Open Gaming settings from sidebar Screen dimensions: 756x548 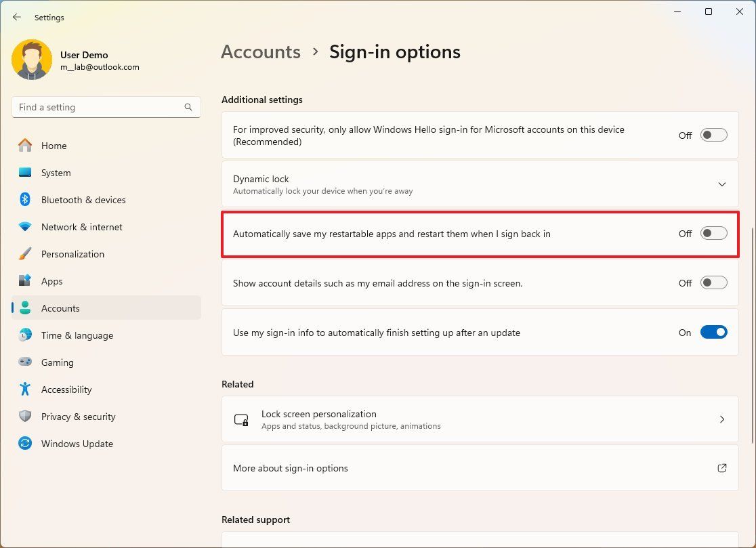coord(58,362)
